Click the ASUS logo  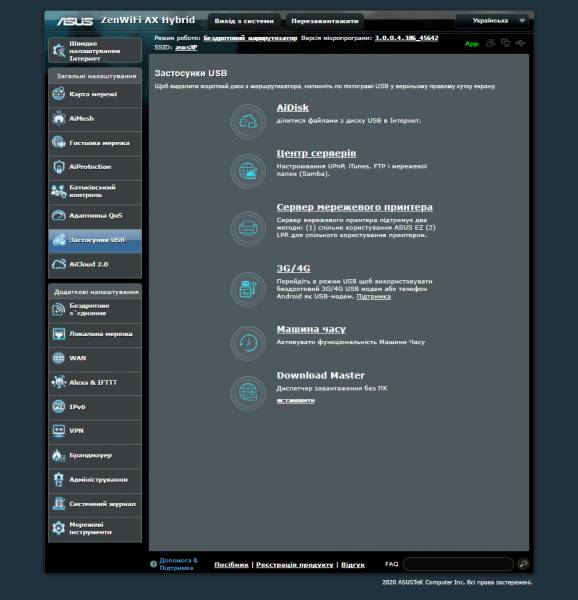pos(75,21)
